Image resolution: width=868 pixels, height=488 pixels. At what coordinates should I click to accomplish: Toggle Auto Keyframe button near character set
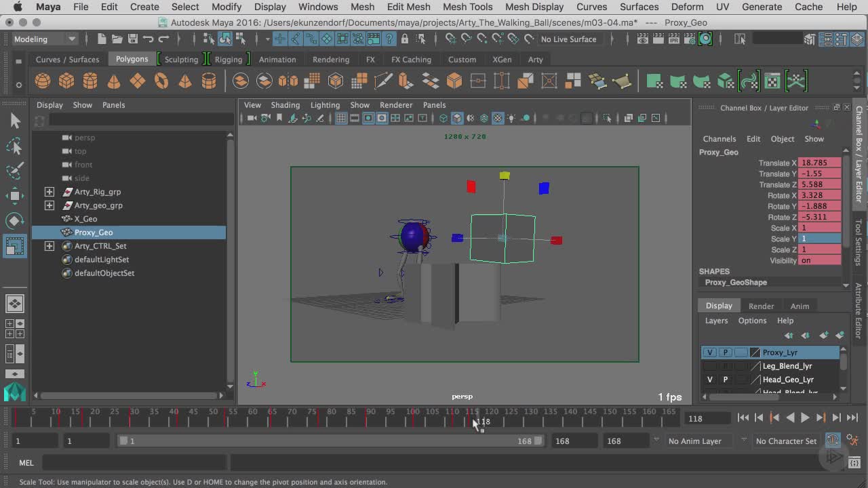pos(833,441)
